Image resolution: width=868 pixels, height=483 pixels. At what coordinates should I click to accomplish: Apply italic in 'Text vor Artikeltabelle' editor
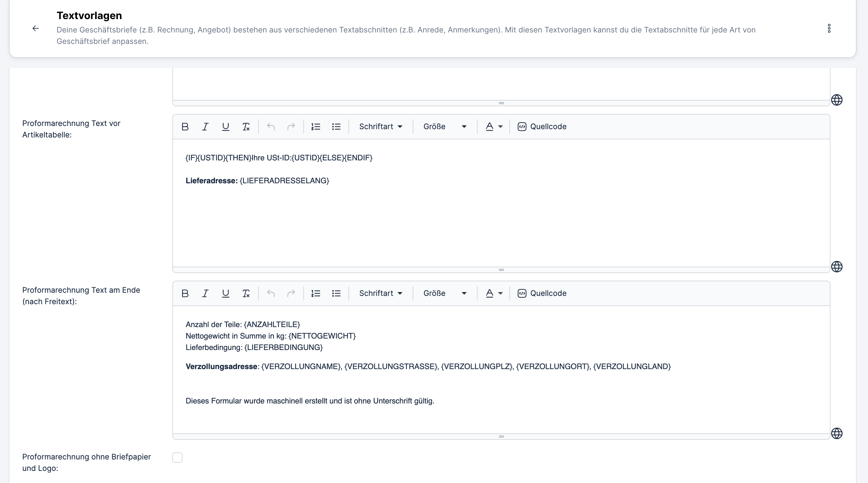(x=205, y=127)
